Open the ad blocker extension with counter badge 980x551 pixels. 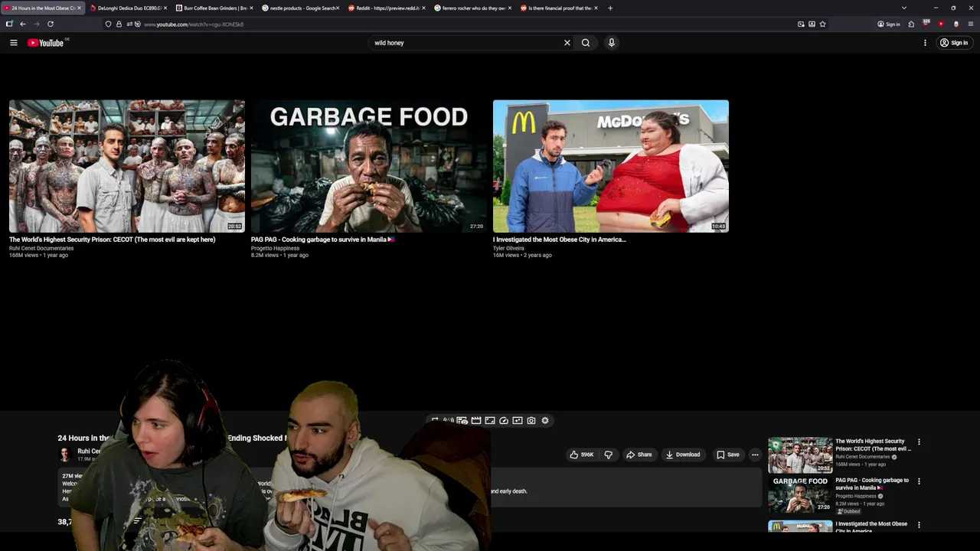click(x=926, y=24)
